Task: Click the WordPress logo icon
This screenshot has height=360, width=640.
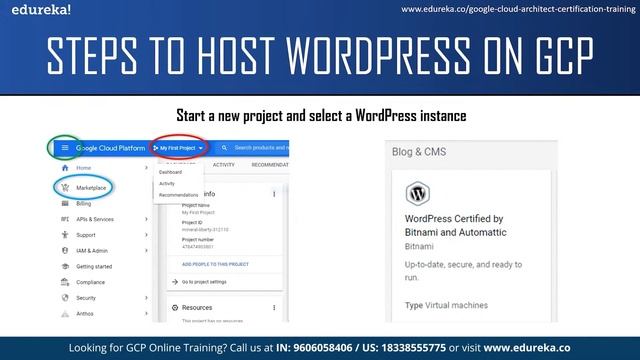Action: click(x=418, y=193)
